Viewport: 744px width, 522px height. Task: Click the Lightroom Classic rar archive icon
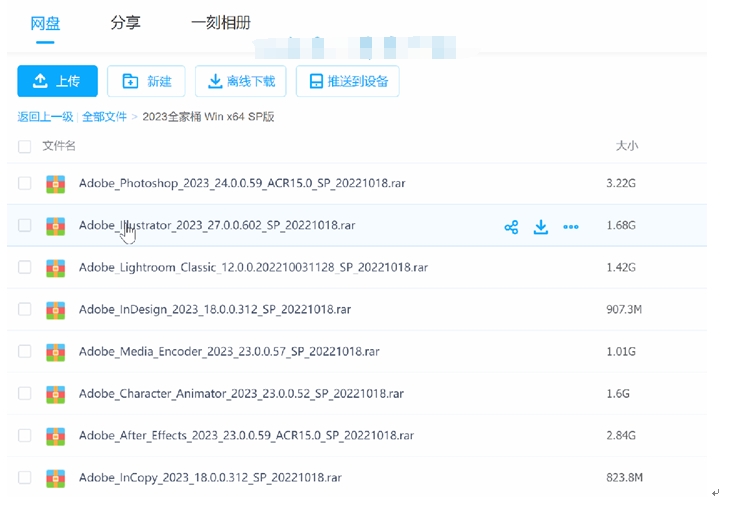[x=56, y=268]
